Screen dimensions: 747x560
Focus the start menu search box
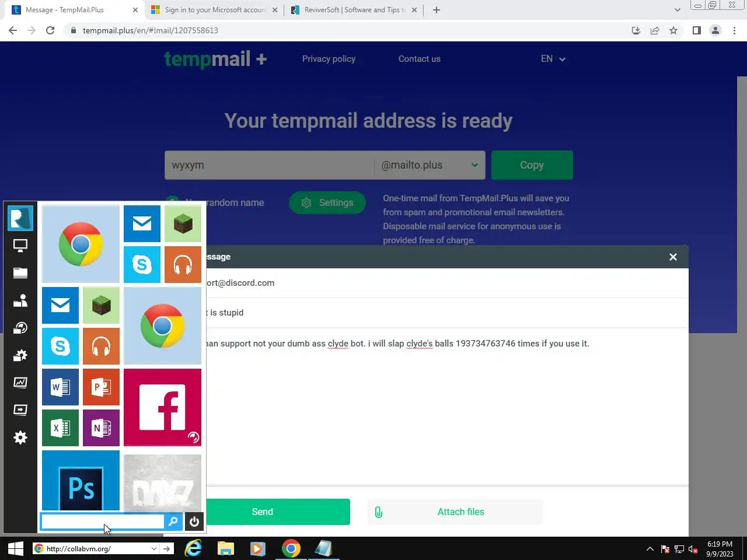click(x=103, y=521)
